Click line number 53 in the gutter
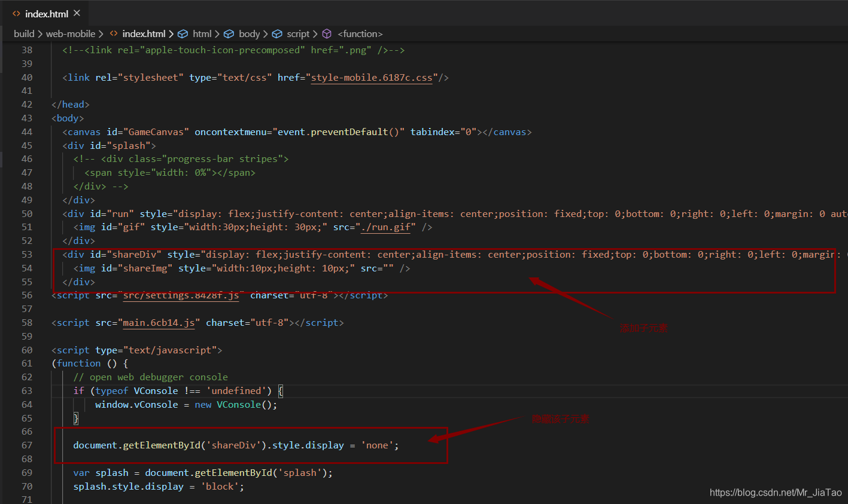 click(x=27, y=255)
